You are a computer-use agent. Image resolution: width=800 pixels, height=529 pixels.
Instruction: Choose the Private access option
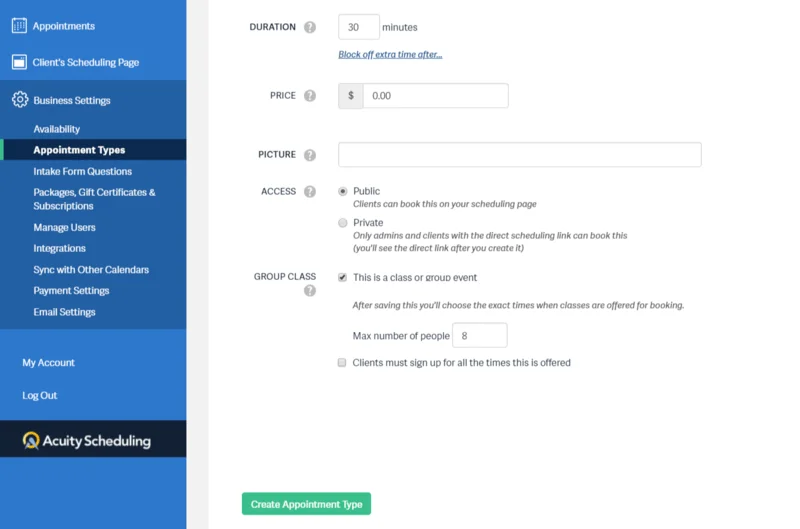pos(343,223)
